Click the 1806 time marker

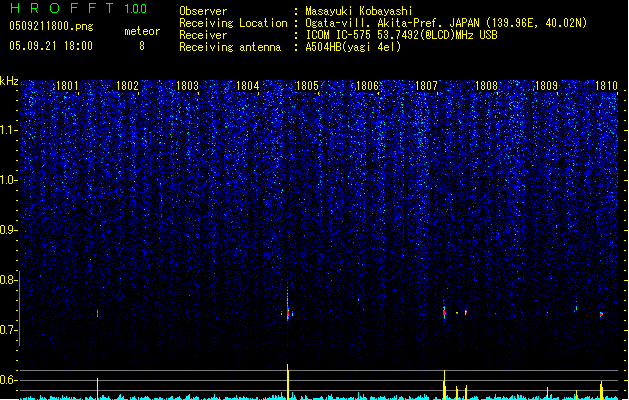(367, 86)
